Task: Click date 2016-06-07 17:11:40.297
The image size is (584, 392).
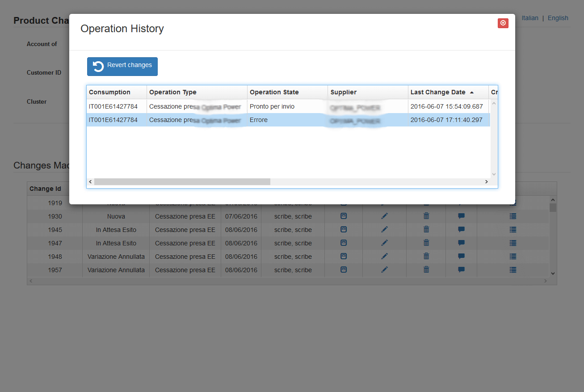Action: pos(447,120)
